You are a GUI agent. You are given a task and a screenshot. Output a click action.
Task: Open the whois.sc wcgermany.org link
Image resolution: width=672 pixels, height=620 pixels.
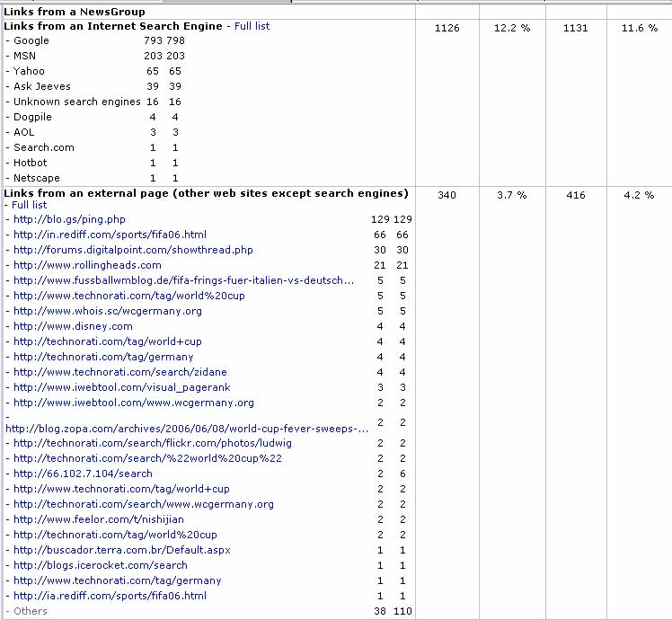pos(108,311)
